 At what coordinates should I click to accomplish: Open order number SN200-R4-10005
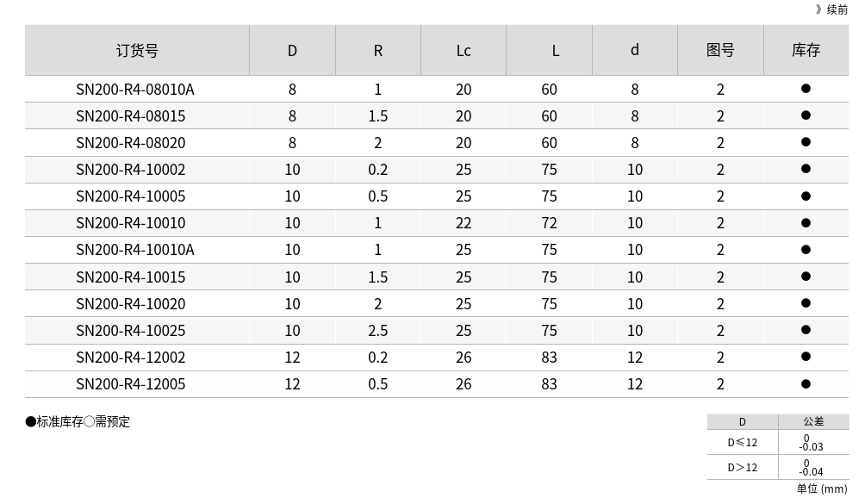131,196
